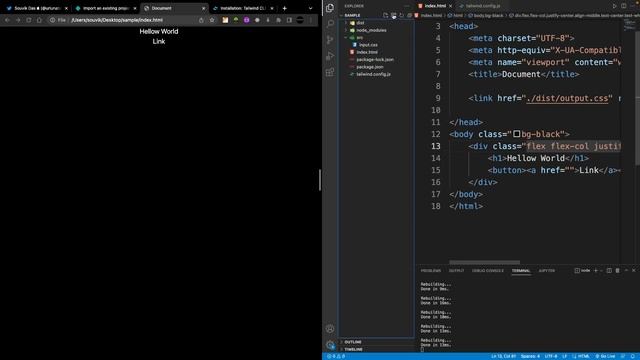This screenshot has width=640, height=360.
Task: Open Run and Debug view
Action: (x=330, y=56)
